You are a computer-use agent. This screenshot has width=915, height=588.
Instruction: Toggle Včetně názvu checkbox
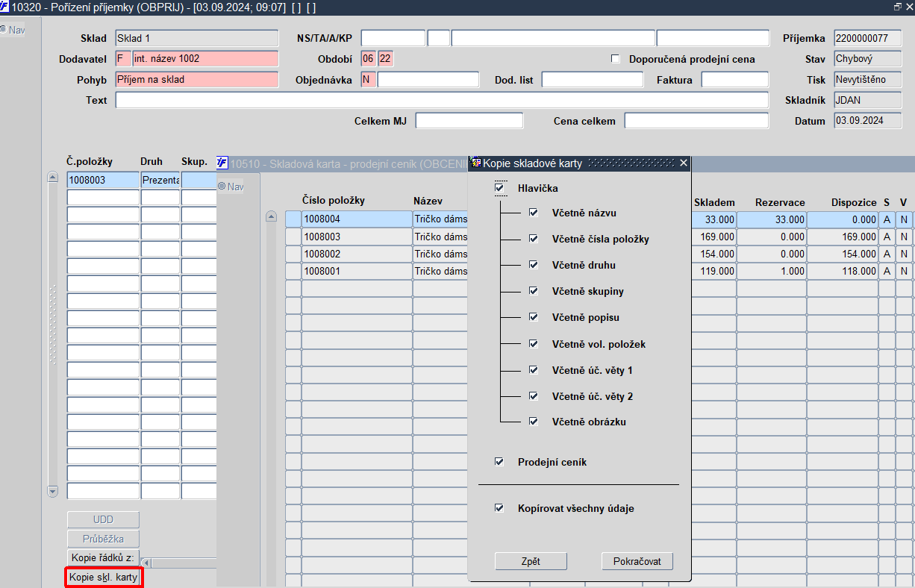point(534,213)
